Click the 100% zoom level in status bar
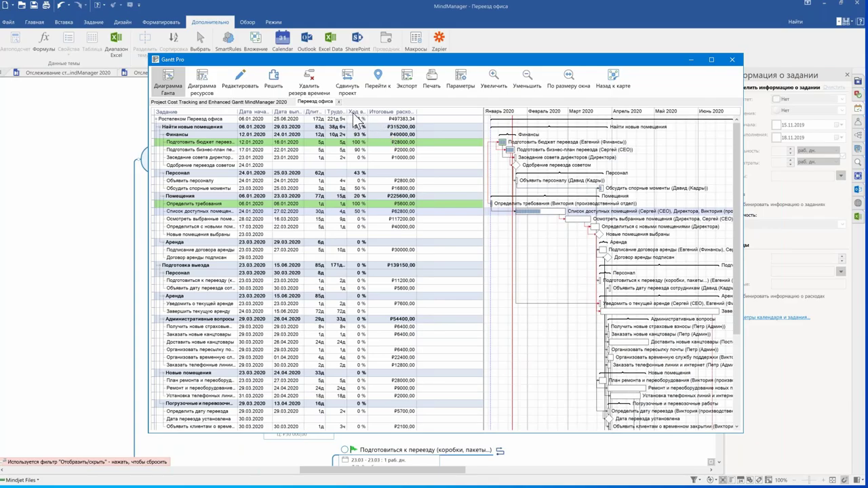Viewport: 868px width, 488px height. (781, 480)
